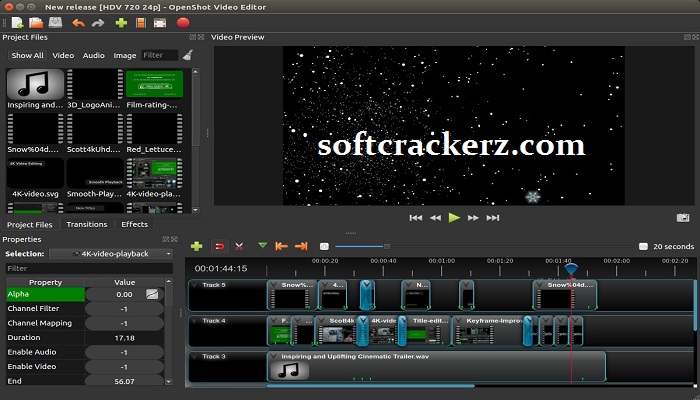Select the Inspiring and... audio file thumbnail
The width and height of the screenshot is (700, 400).
(x=35, y=84)
